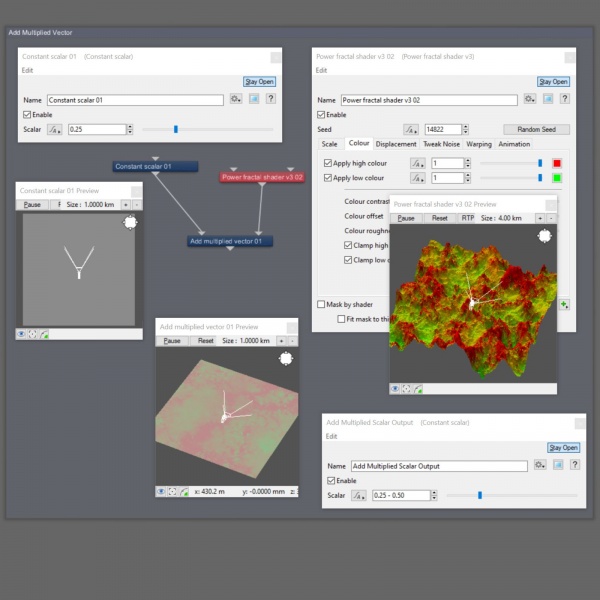This screenshot has width=600, height=600.
Task: Click RTP in Power fractal shader Preview
Action: tap(468, 218)
